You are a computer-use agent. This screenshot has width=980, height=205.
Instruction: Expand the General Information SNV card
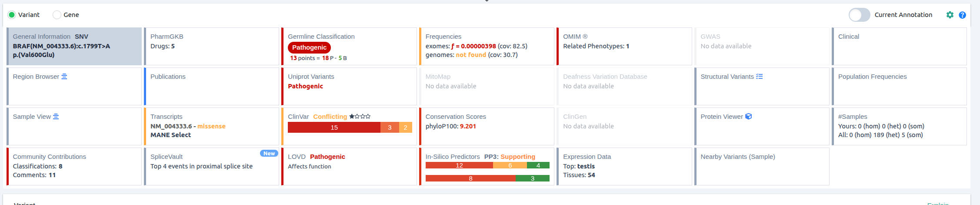coord(74,47)
